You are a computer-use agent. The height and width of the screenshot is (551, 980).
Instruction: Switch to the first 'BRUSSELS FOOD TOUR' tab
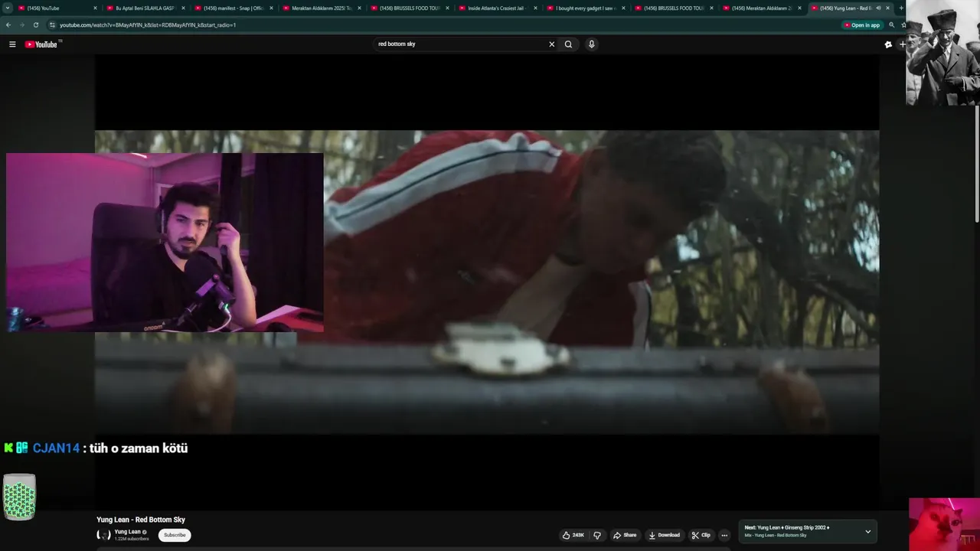[408, 8]
